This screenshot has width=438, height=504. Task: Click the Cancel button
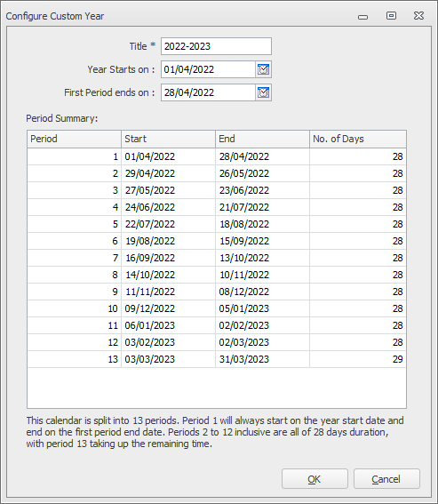[x=386, y=479]
